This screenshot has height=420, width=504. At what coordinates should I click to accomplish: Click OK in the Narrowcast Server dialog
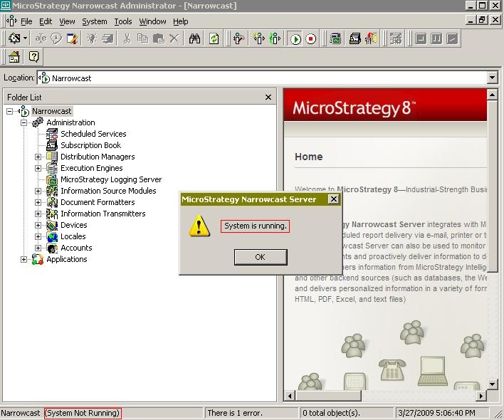click(261, 257)
